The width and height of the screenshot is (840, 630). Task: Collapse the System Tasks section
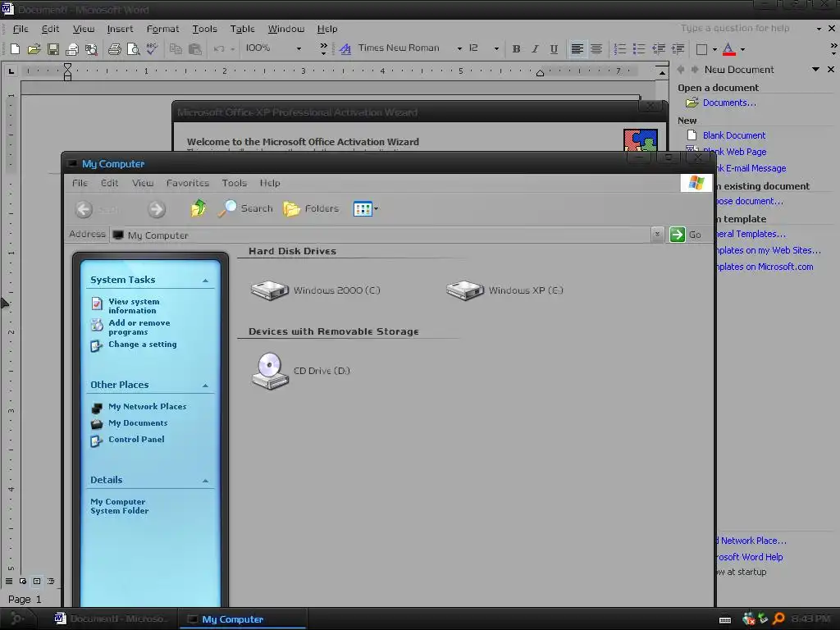205,281
